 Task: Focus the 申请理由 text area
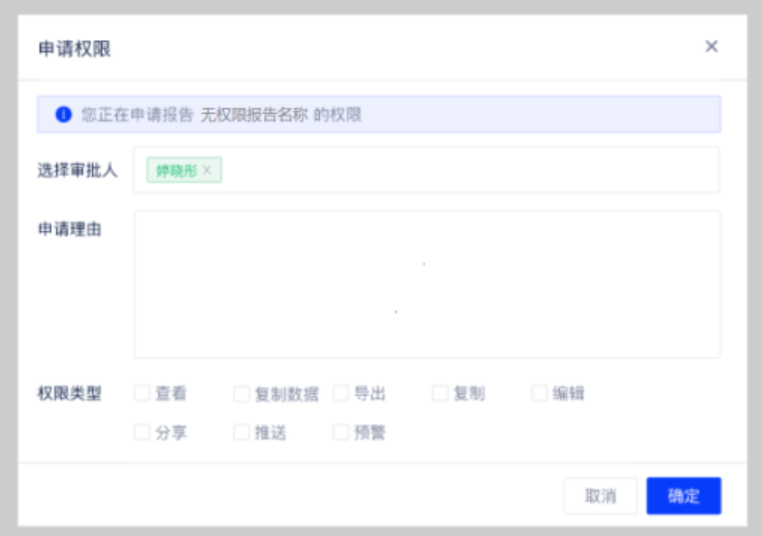click(x=427, y=284)
